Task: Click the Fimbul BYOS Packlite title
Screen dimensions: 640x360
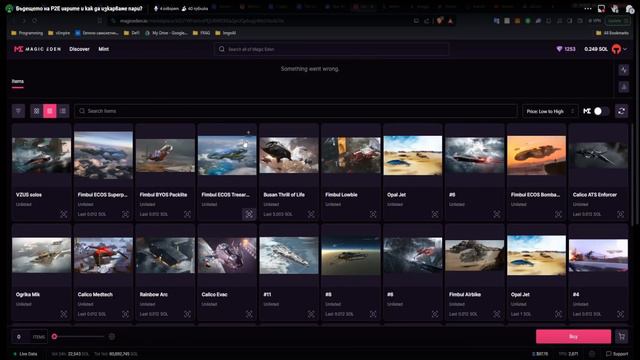Action: click(163, 195)
